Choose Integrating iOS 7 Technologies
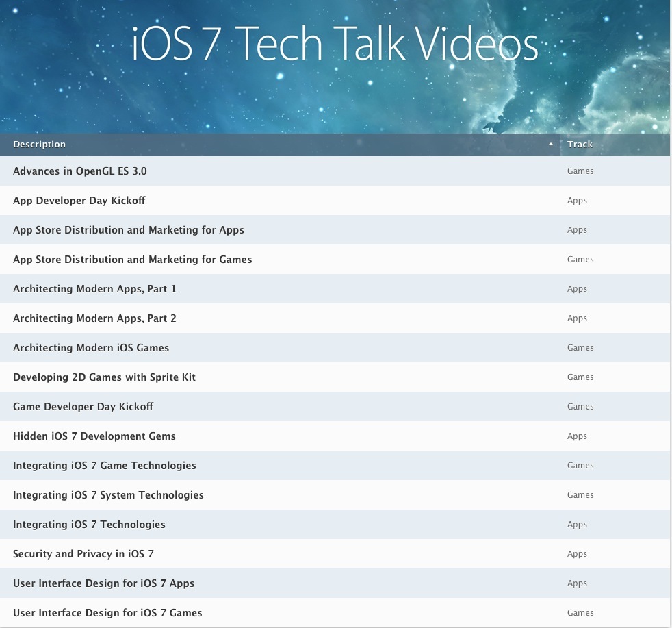Screen dimensions: 672x628 89,525
